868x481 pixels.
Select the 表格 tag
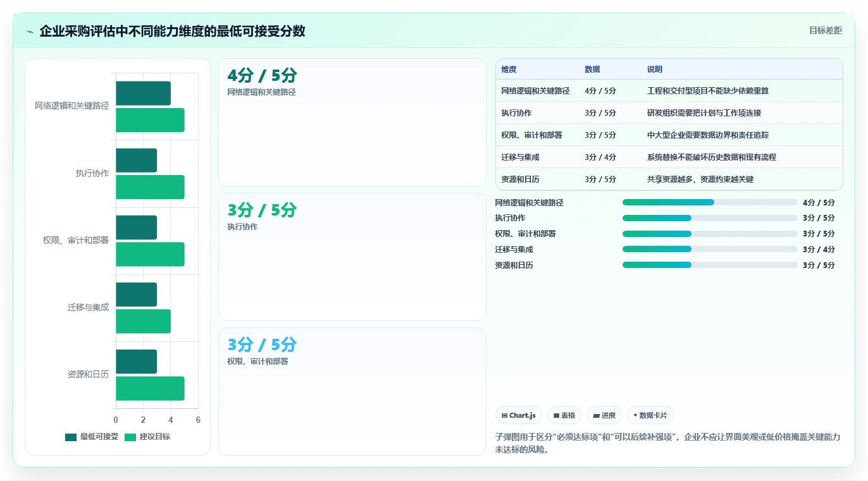(564, 415)
